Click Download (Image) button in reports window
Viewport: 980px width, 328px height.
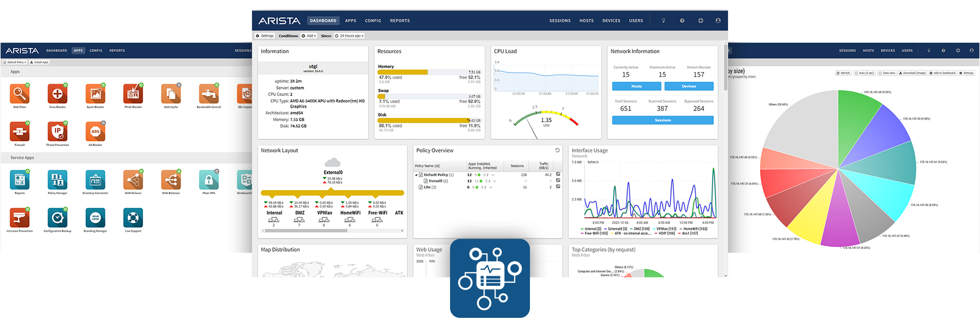pyautogui.click(x=912, y=73)
